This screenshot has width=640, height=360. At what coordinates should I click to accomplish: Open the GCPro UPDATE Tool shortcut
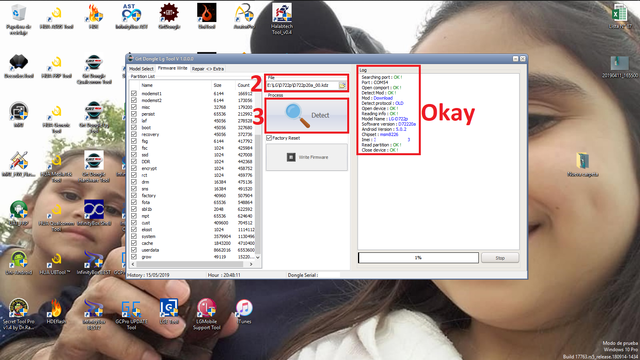(131, 315)
